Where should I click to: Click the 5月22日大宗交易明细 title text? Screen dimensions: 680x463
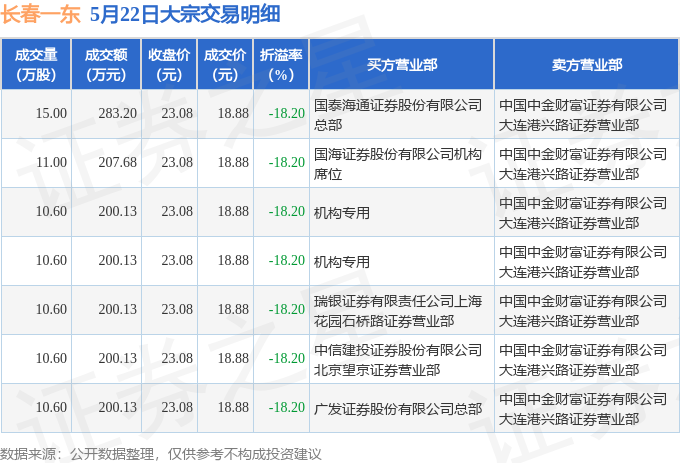pyautogui.click(x=185, y=14)
